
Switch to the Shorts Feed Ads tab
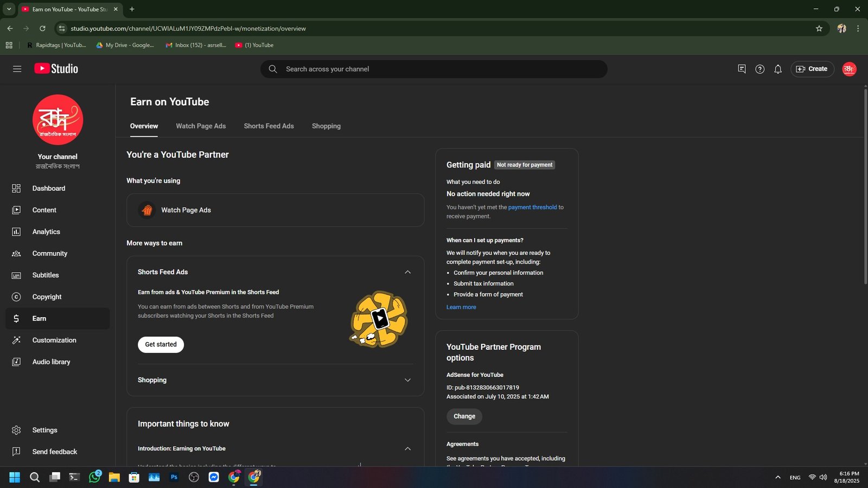click(x=269, y=126)
